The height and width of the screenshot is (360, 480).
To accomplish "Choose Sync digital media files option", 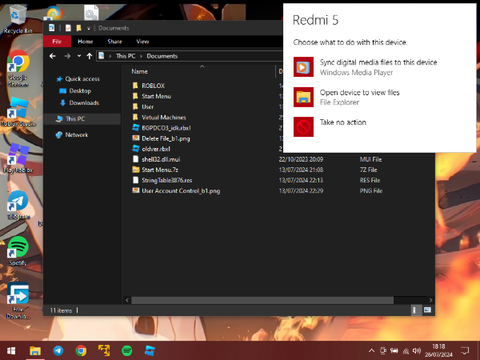I will [365, 67].
